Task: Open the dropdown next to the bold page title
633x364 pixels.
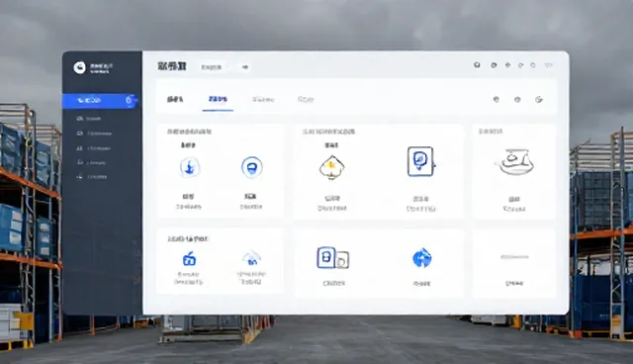Action: tap(215, 67)
